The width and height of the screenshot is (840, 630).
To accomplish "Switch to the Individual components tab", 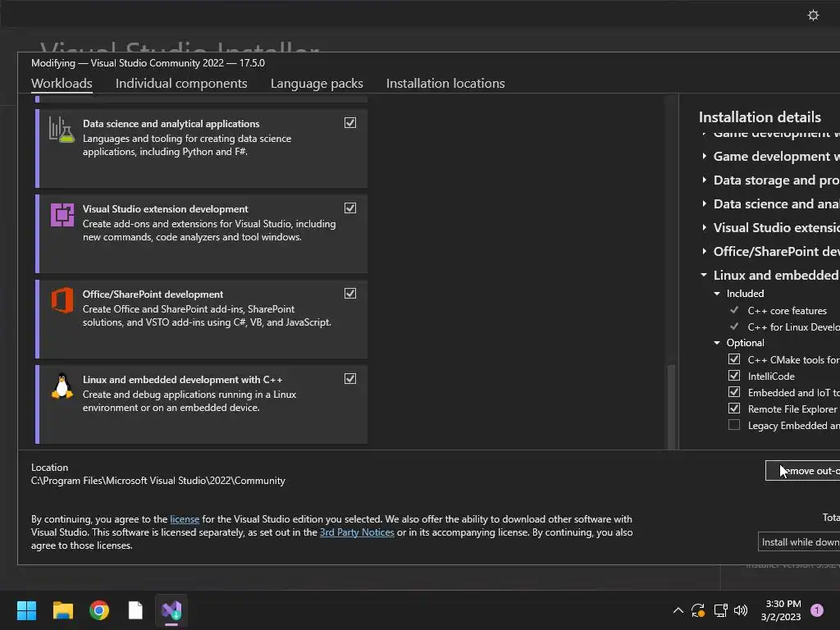I will (181, 84).
